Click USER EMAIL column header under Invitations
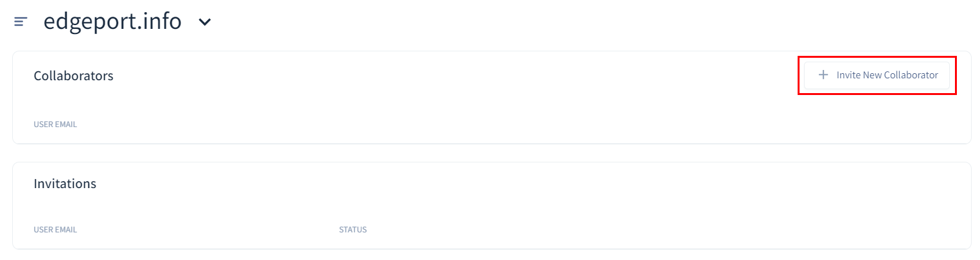Screen dimensions: 980x260 coord(55,230)
